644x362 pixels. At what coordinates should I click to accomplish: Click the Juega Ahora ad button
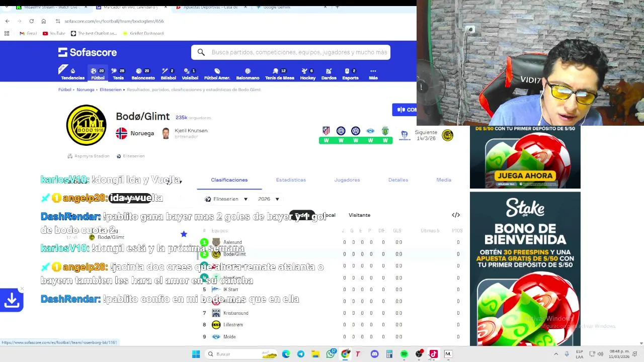point(525,175)
